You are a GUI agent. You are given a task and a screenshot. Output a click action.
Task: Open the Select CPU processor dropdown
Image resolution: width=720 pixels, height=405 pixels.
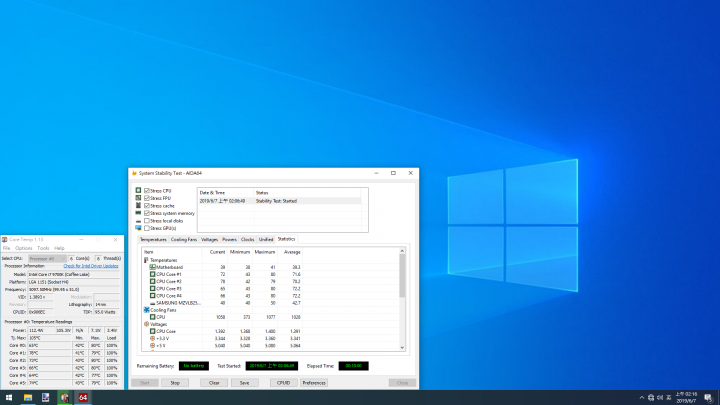[x=47, y=259]
